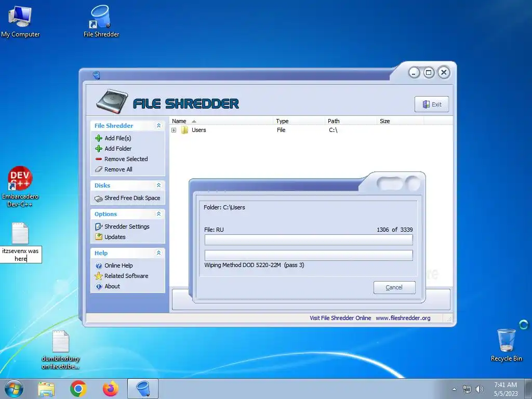The height and width of the screenshot is (399, 532).
Task: Launch Google Chrome from taskbar
Action: click(78, 389)
